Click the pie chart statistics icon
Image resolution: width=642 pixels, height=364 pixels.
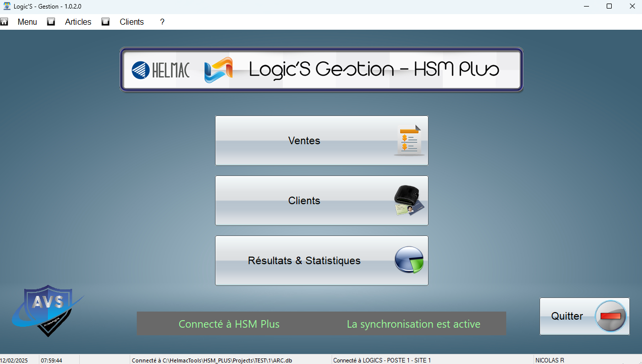click(x=409, y=260)
